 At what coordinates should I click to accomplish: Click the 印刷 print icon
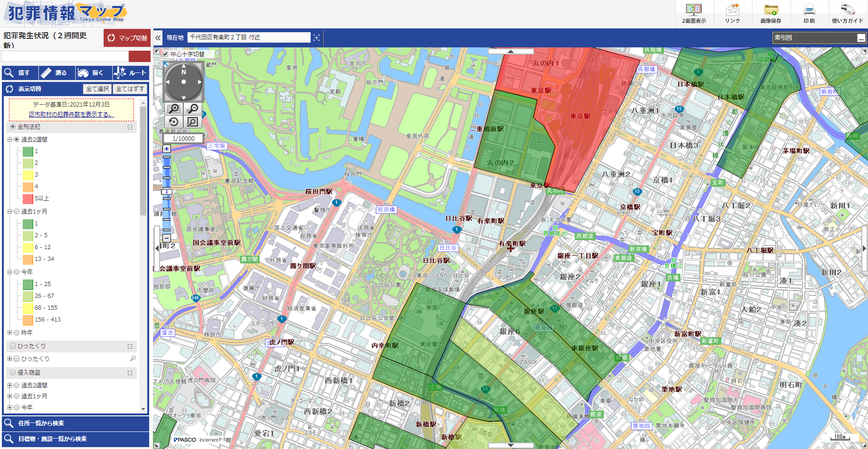[809, 13]
